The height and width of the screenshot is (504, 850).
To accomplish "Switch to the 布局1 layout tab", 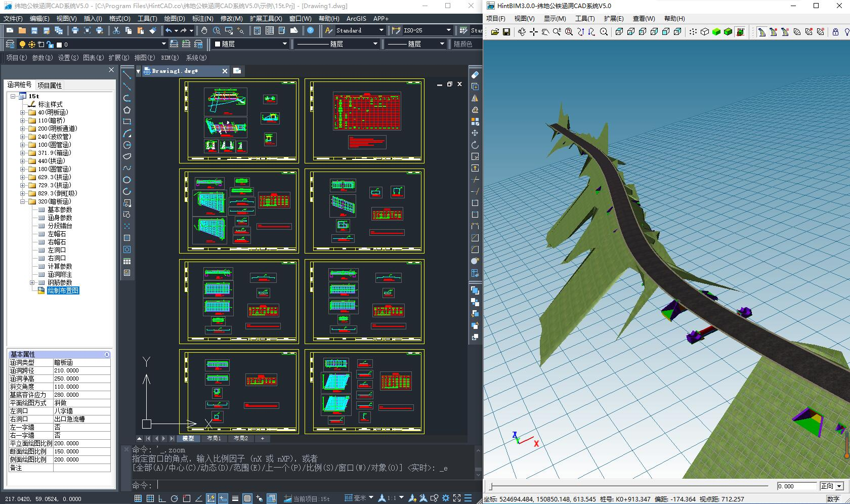I will coord(214,438).
